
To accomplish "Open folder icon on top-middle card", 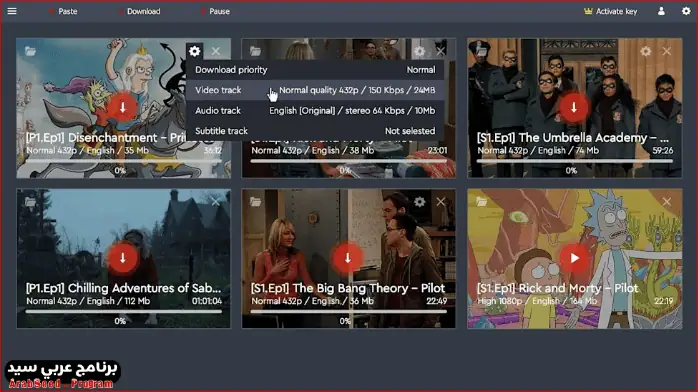I will pyautogui.click(x=256, y=51).
